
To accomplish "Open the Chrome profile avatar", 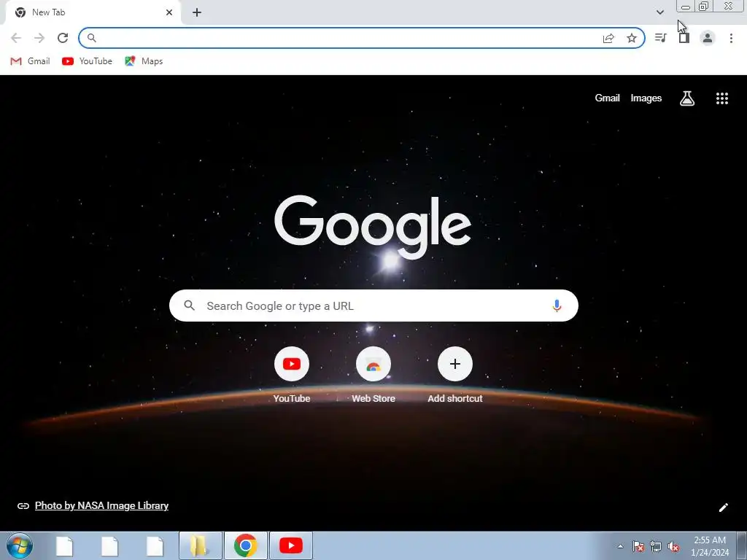I will coord(708,38).
